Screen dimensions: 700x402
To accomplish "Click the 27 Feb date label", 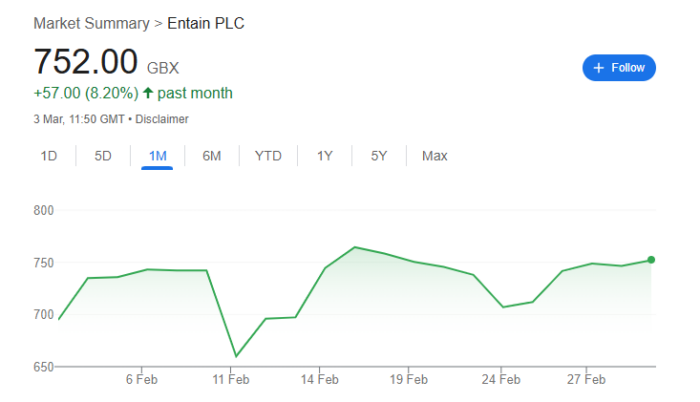I will pyautogui.click(x=587, y=379).
